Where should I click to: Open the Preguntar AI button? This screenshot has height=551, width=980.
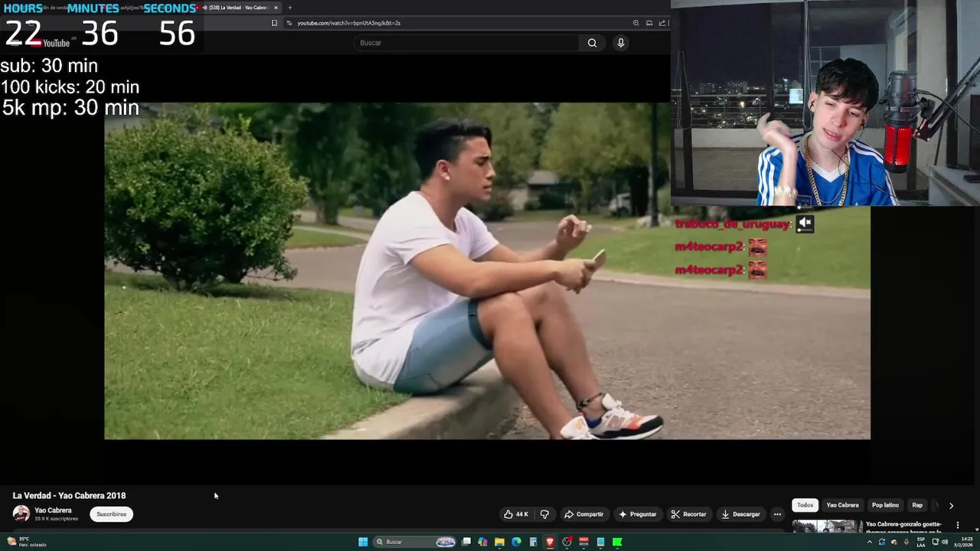(637, 514)
